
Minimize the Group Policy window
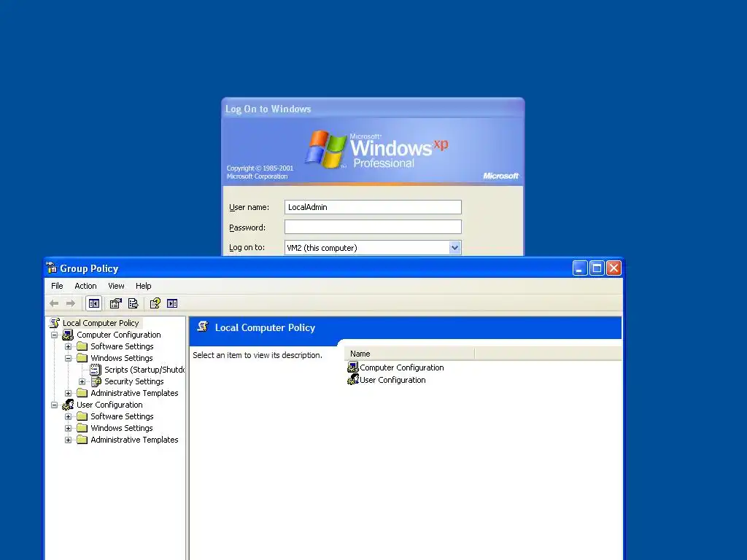580,268
